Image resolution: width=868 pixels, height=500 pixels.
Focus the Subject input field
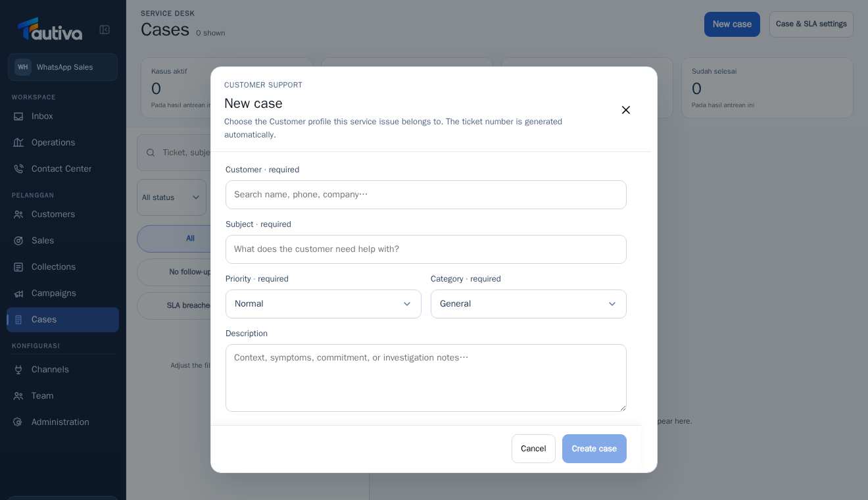[426, 249]
